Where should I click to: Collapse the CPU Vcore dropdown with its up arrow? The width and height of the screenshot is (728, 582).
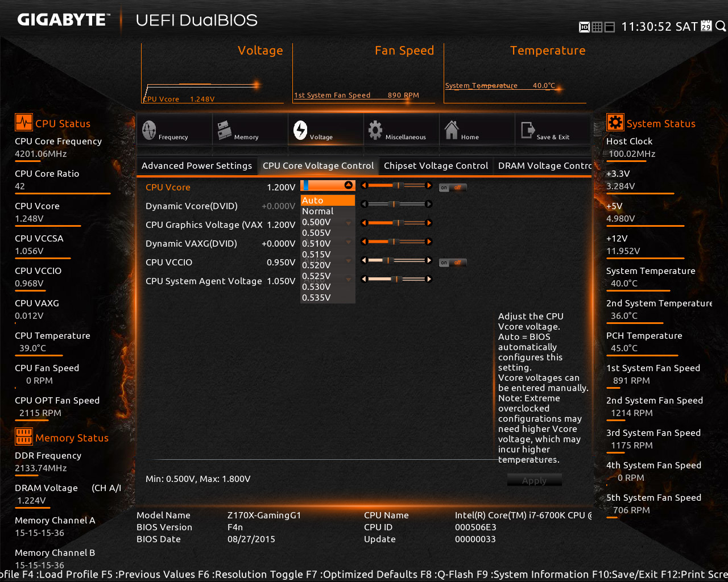point(349,185)
